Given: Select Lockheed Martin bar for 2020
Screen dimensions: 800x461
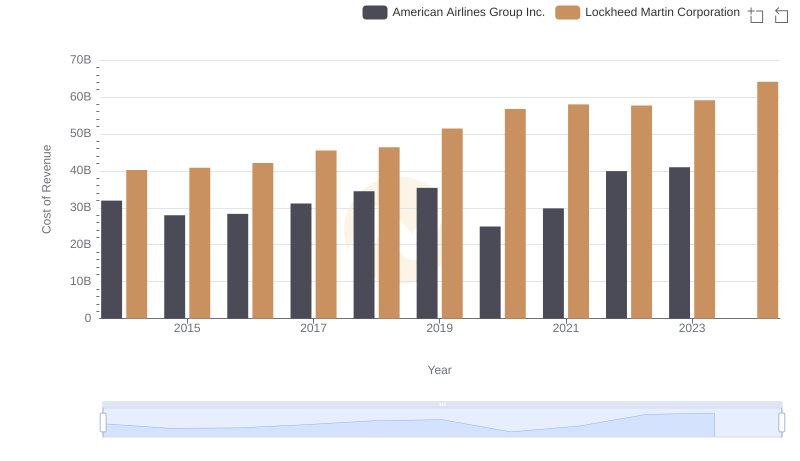Looking at the screenshot, I should [515, 214].
